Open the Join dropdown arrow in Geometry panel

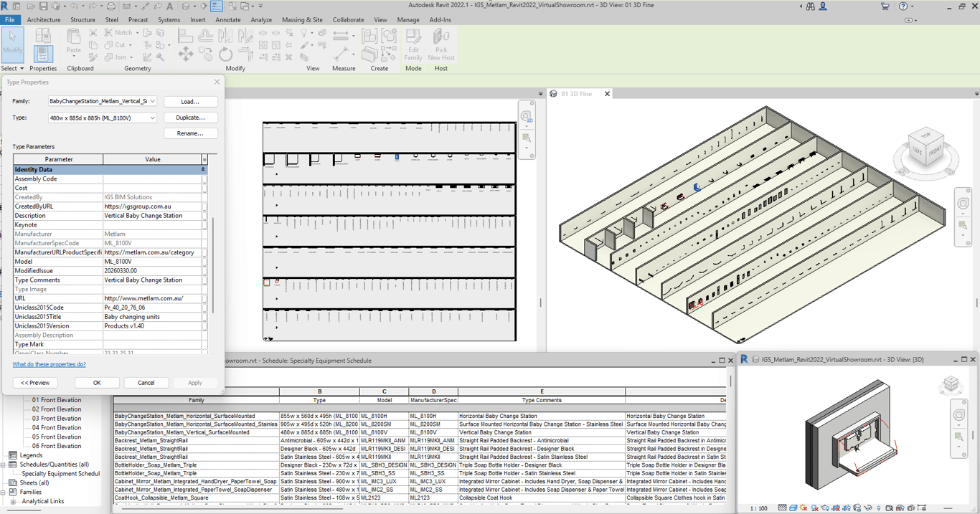pos(131,57)
